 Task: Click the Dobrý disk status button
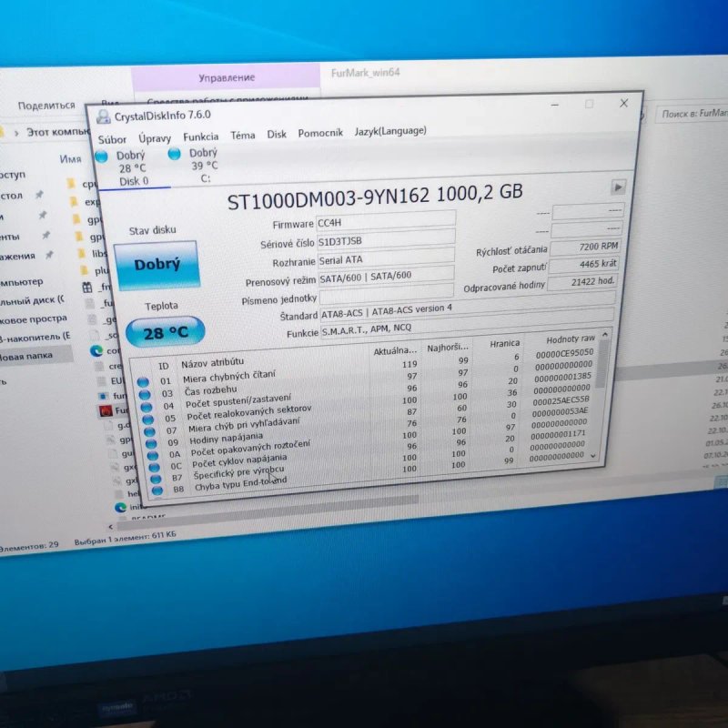coord(157,265)
